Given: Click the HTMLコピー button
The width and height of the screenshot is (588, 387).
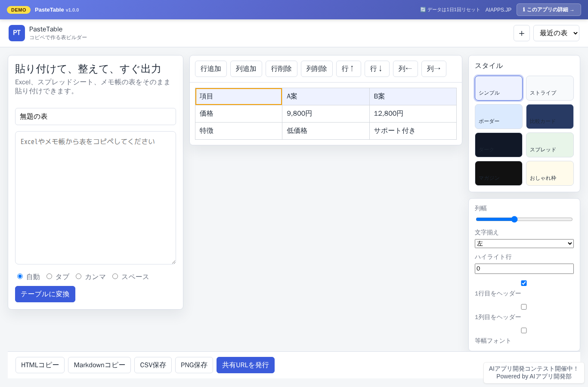Looking at the screenshot, I should pos(40,365).
